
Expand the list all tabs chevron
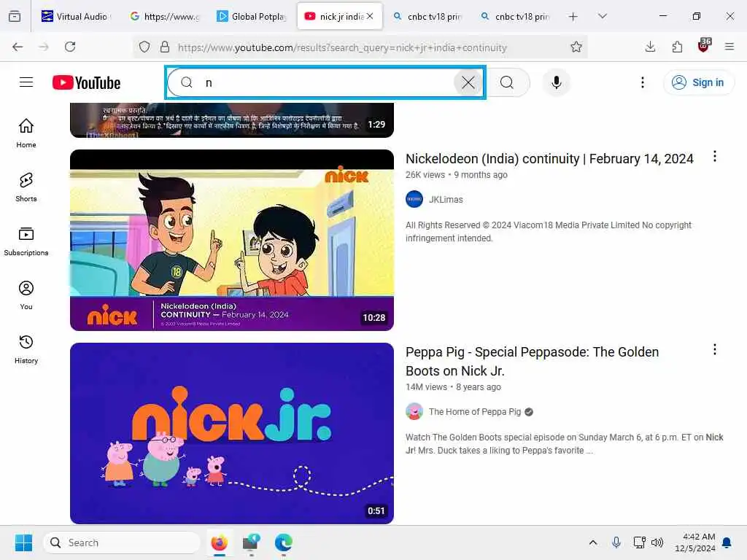pos(602,16)
